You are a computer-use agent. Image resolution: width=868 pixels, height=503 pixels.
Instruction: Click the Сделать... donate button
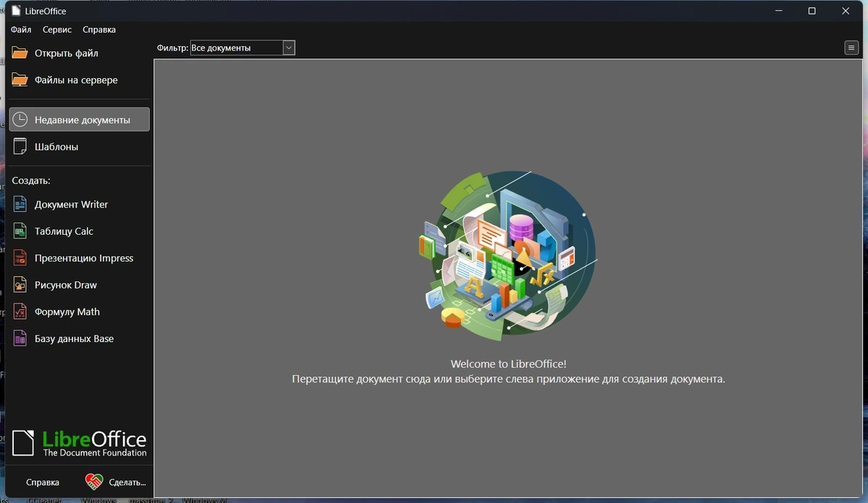(116, 482)
